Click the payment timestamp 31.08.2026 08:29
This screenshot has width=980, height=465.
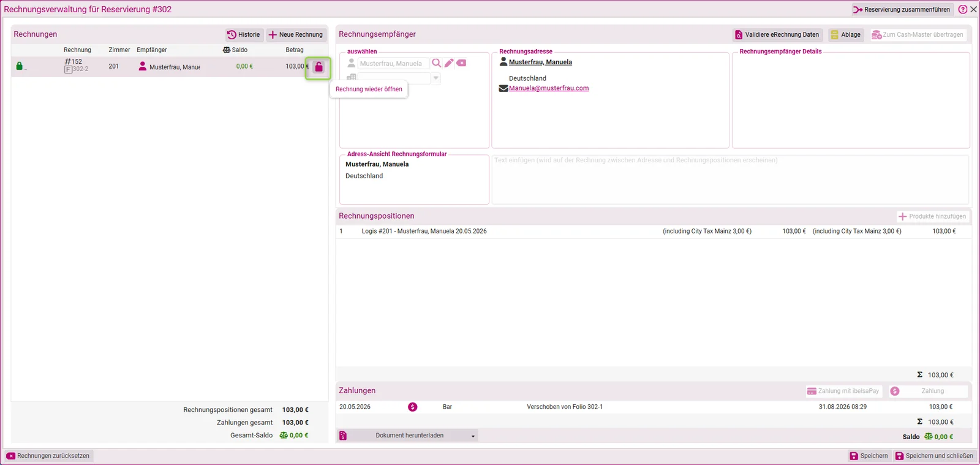point(843,407)
